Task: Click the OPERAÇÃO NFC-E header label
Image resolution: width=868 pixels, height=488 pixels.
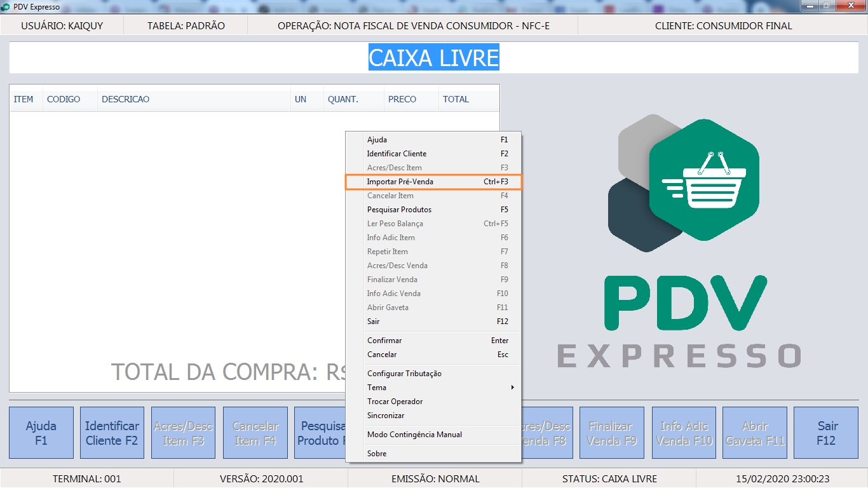Action: (414, 26)
